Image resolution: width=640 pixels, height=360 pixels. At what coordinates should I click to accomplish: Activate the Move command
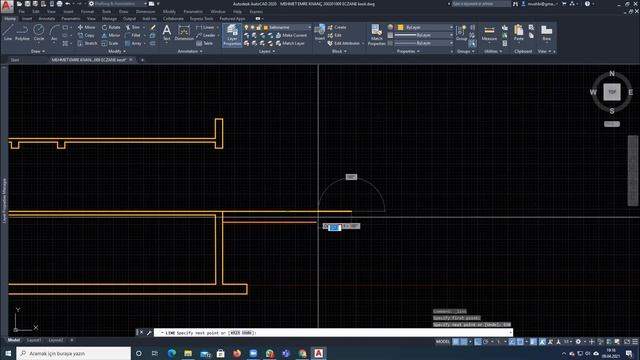click(x=87, y=27)
